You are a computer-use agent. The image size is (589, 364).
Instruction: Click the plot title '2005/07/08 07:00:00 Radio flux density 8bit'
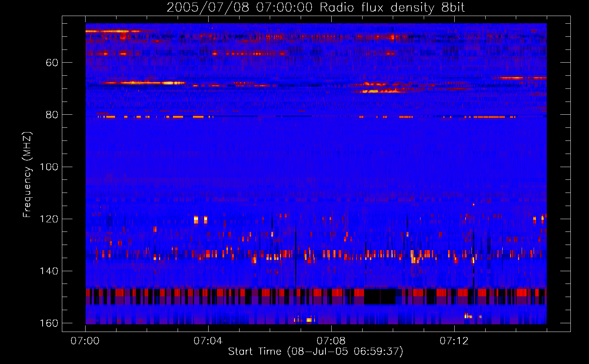click(316, 7)
